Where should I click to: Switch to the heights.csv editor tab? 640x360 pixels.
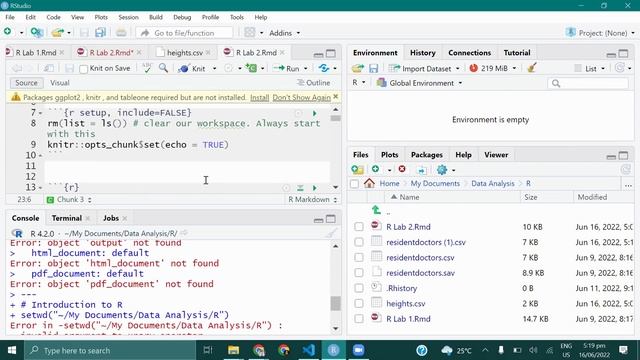pyautogui.click(x=184, y=53)
